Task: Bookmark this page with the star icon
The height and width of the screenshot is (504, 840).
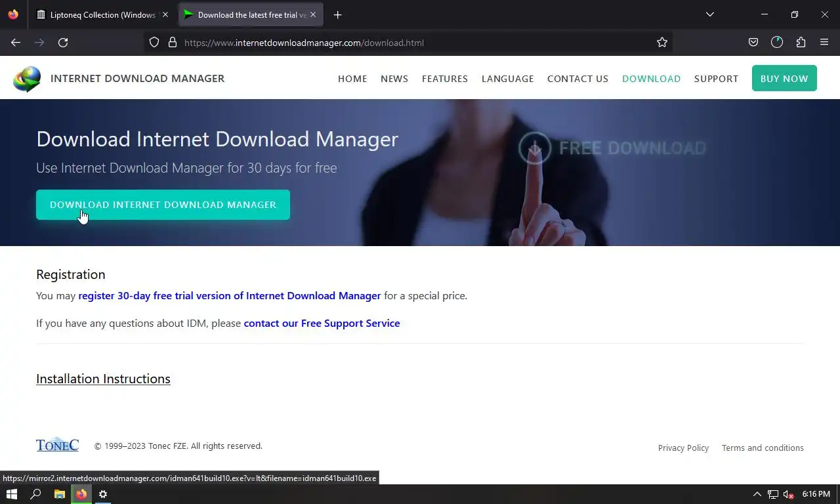Action: point(662,43)
